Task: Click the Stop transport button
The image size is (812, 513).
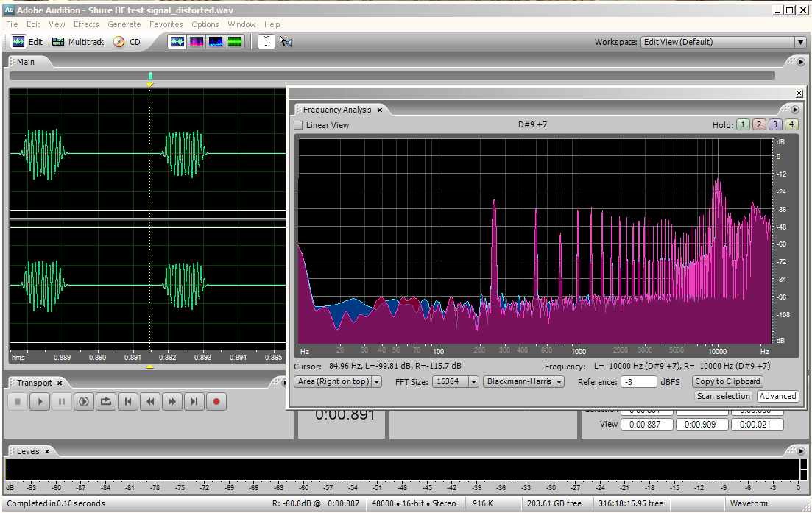Action: point(18,401)
